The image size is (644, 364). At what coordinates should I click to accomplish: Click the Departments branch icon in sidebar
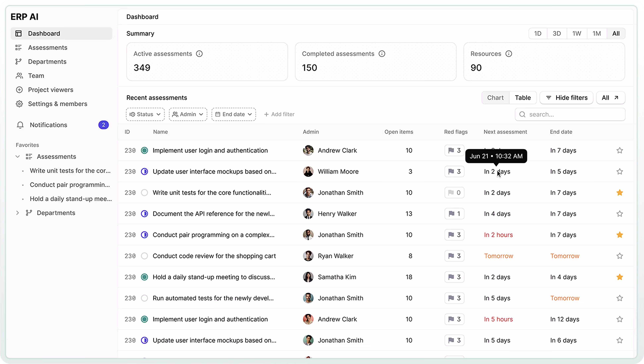coord(19,62)
